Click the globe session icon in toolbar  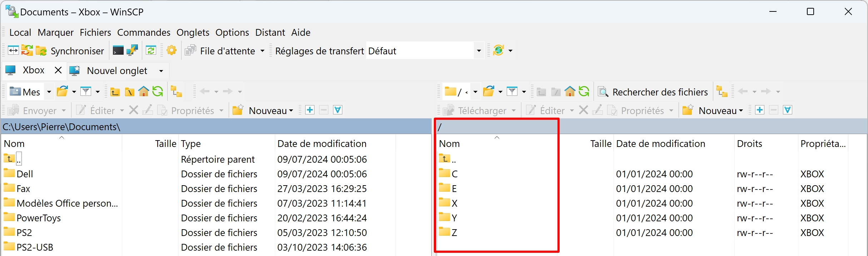pyautogui.click(x=499, y=50)
